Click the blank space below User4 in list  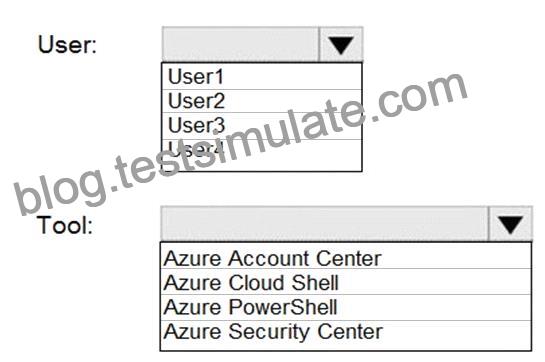(262, 164)
